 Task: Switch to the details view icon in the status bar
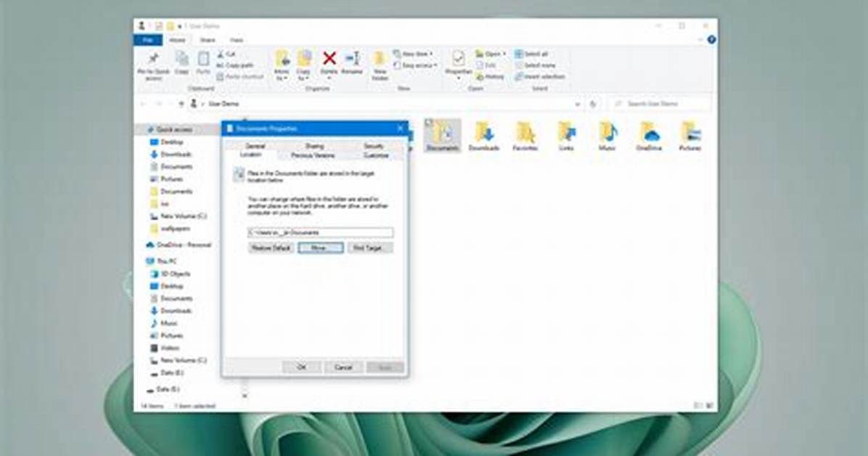pyautogui.click(x=699, y=406)
